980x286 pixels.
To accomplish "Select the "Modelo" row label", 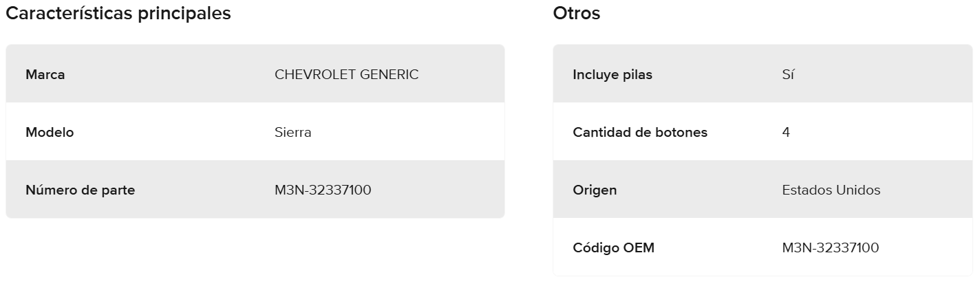I will tap(50, 133).
